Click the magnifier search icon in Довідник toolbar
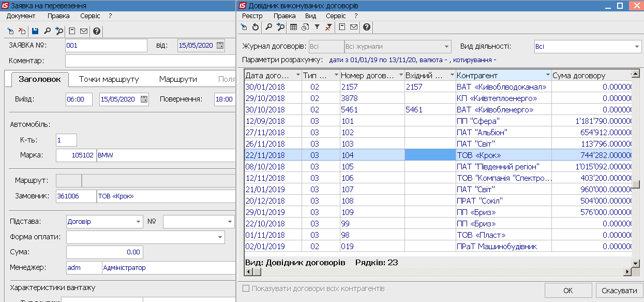This screenshot has width=644, height=302. [269, 27]
